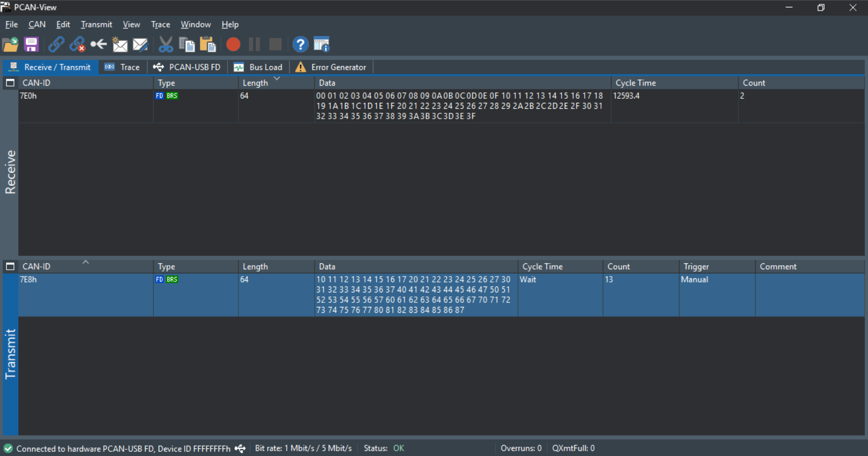Click the FD badge in the 7E8h row
This screenshot has height=456, width=868.
click(159, 279)
